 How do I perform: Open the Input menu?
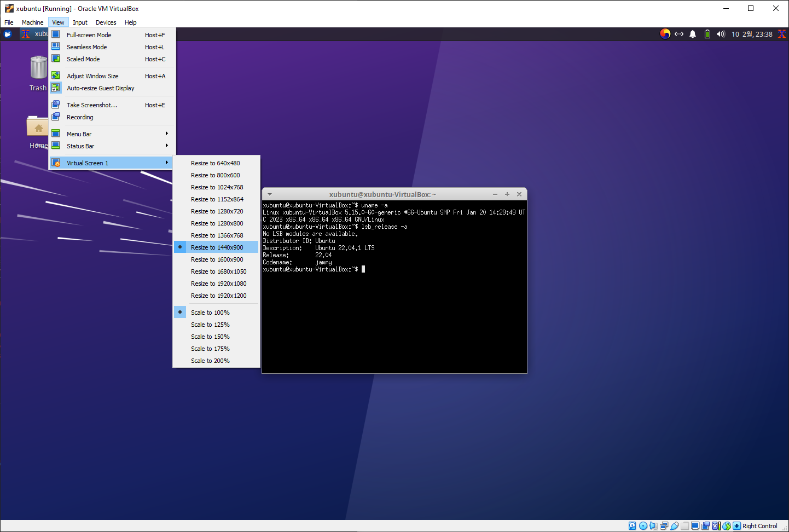point(80,22)
